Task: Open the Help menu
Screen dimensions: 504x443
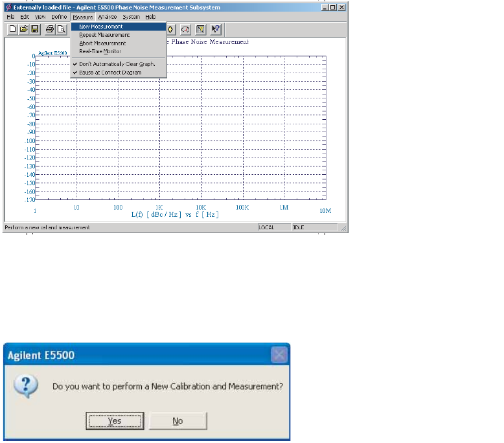Action: tap(150, 17)
